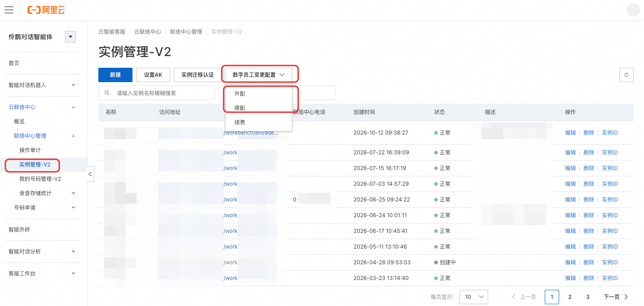Image resolution: width=644 pixels, height=306 pixels.
Task: Expand 客服工作台 sidebar section
Action: (x=74, y=273)
